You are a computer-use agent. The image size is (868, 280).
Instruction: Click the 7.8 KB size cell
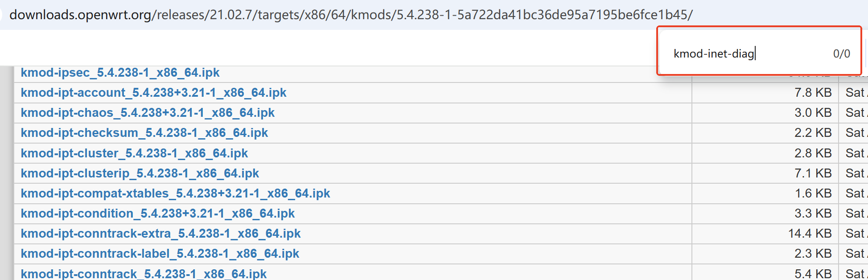765,93
